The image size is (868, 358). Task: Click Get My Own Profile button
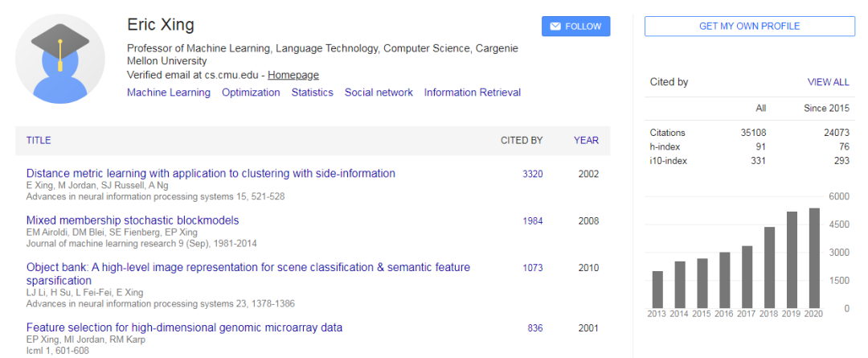tap(749, 27)
